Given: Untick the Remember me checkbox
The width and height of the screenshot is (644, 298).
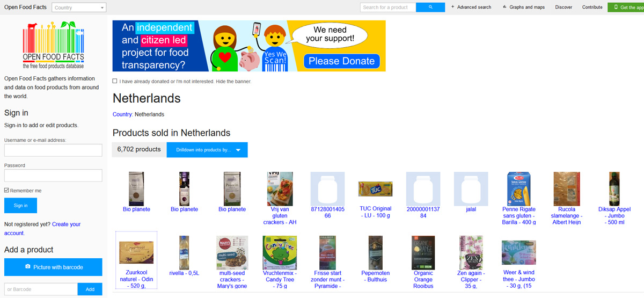Looking at the screenshot, I should coord(6,191).
